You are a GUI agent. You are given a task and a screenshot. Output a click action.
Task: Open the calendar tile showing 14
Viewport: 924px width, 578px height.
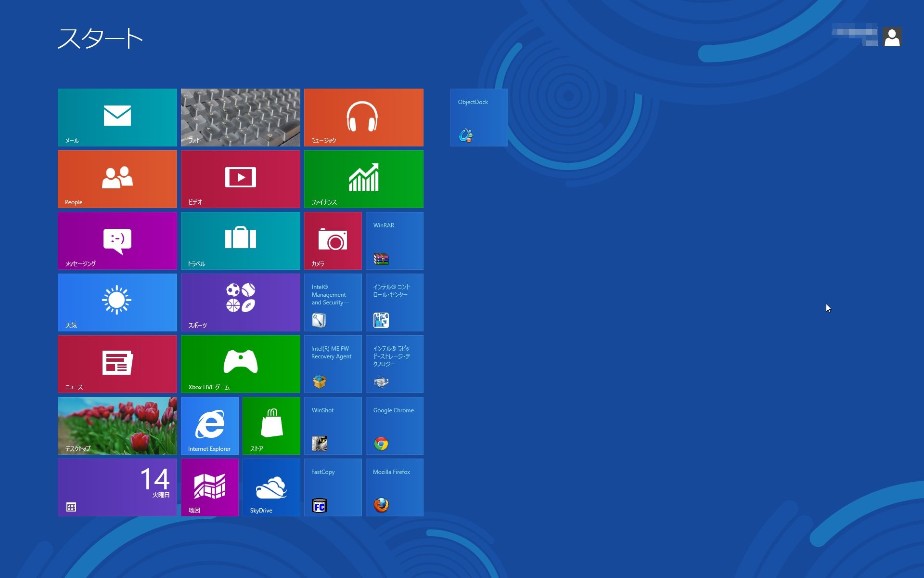pyautogui.click(x=117, y=487)
